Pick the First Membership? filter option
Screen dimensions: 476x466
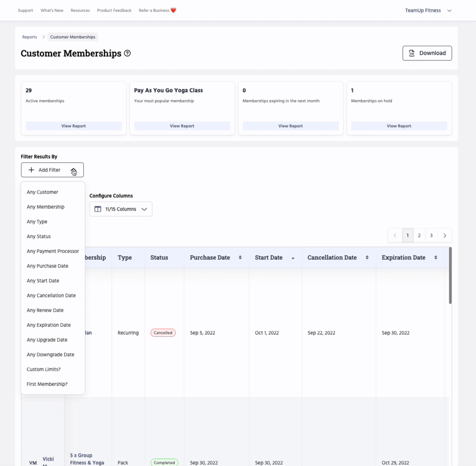(x=47, y=384)
